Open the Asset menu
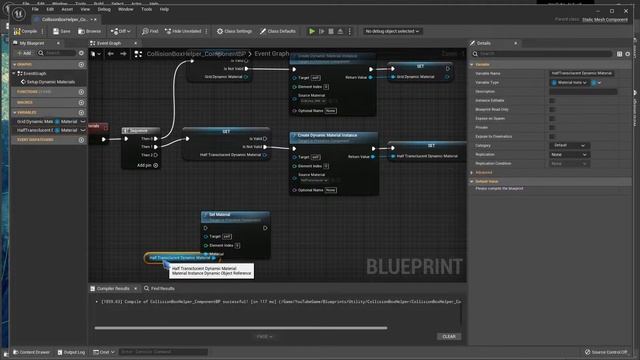 [67, 9]
